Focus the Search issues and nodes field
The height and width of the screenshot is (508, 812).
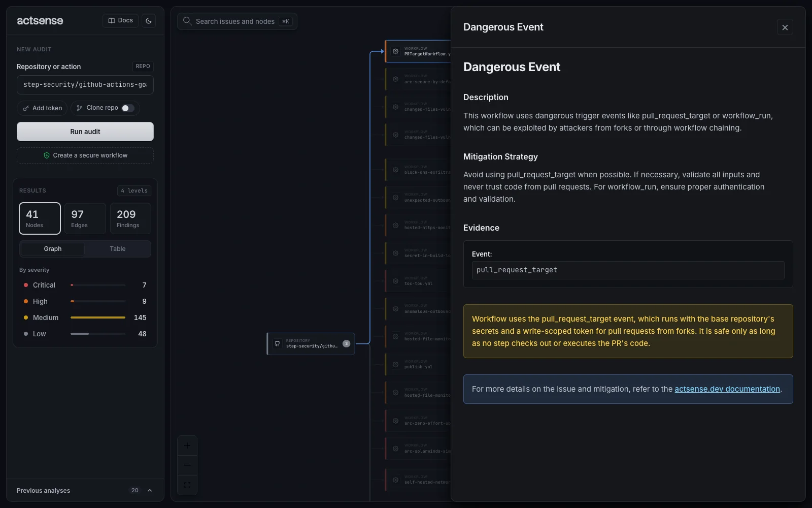tap(237, 21)
